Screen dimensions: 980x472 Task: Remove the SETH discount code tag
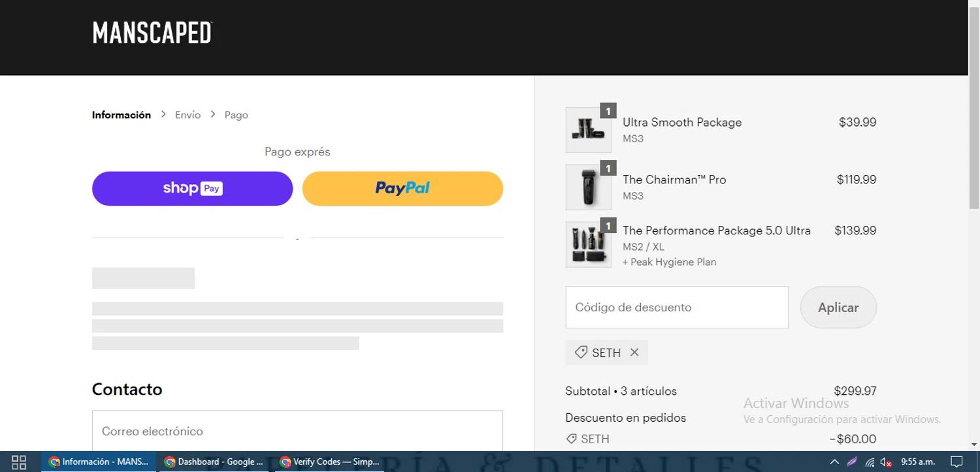[x=634, y=353]
